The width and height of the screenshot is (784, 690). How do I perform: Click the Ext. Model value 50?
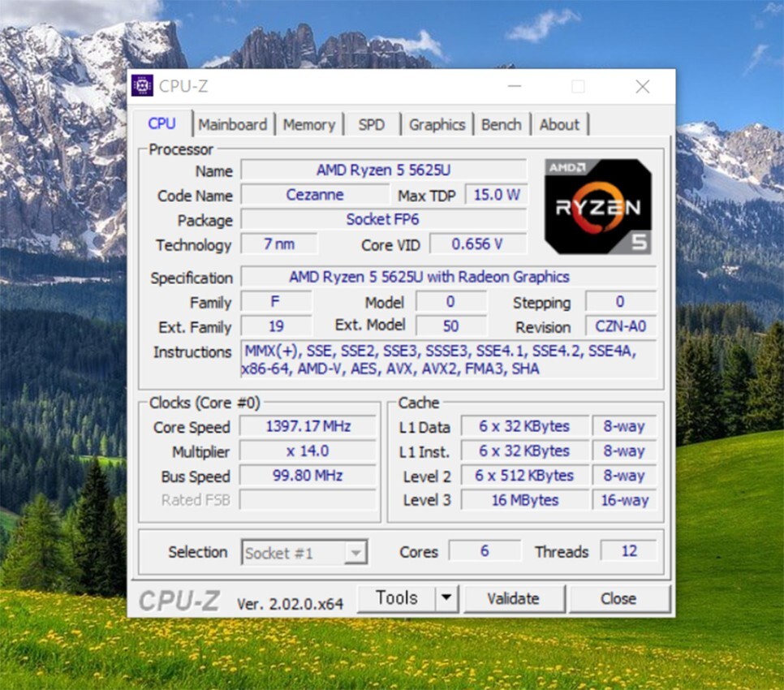point(451,326)
